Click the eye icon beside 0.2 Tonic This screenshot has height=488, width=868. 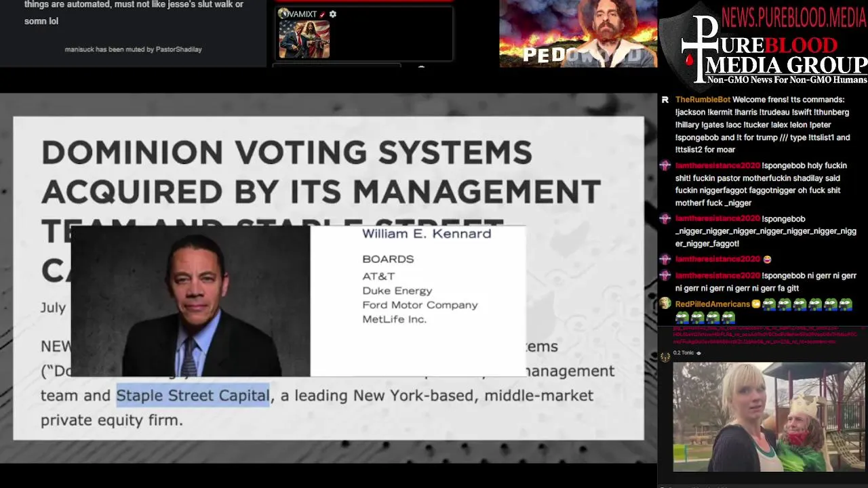click(x=698, y=353)
